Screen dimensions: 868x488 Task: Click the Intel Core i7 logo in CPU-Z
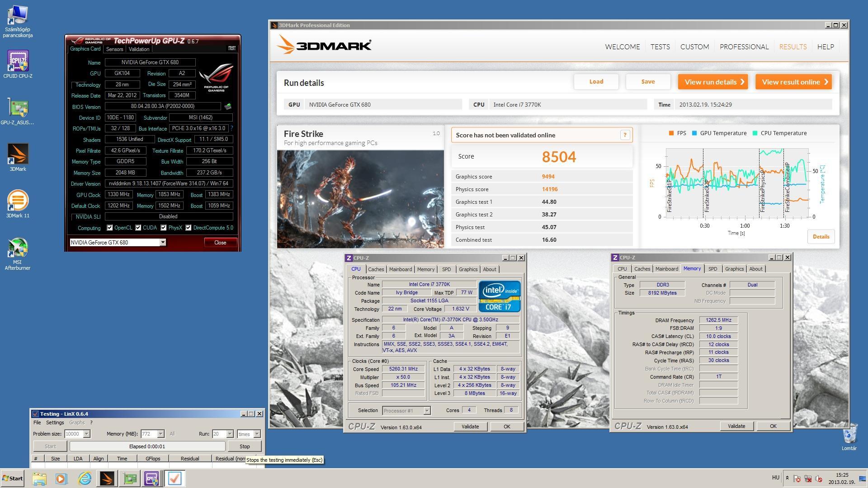point(500,296)
